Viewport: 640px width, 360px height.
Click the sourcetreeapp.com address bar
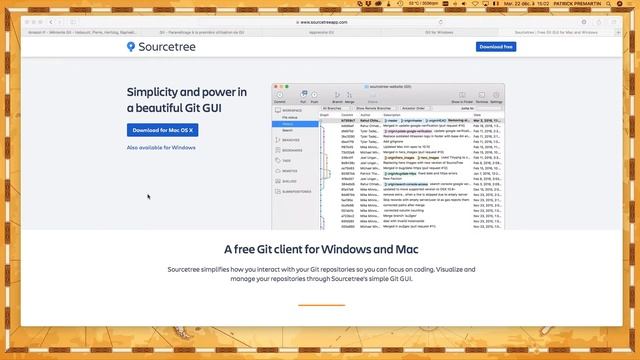click(x=322, y=22)
